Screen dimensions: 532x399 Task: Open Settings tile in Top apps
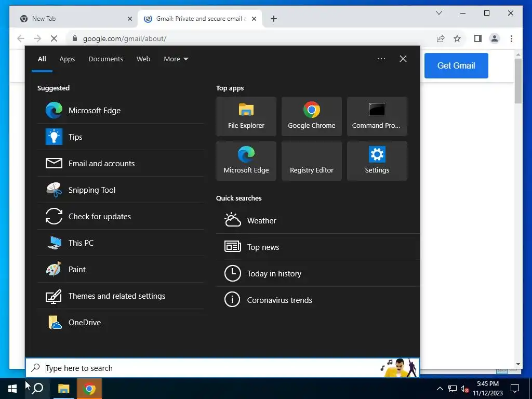pyautogui.click(x=377, y=161)
